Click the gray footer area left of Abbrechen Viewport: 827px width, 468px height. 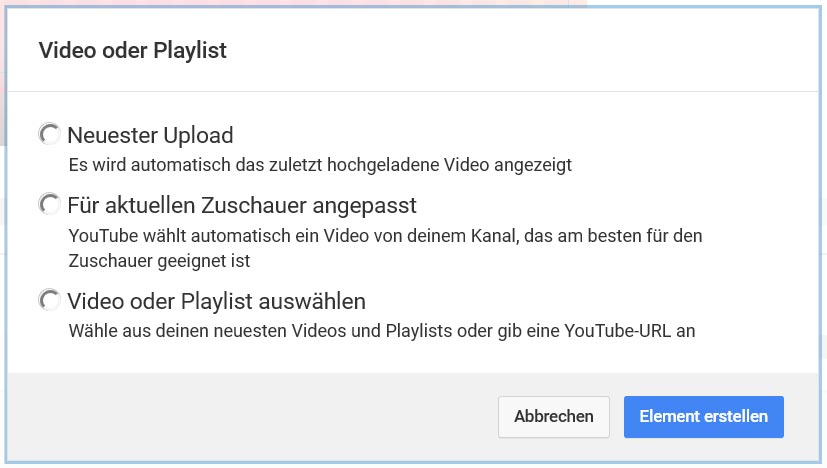(250, 417)
